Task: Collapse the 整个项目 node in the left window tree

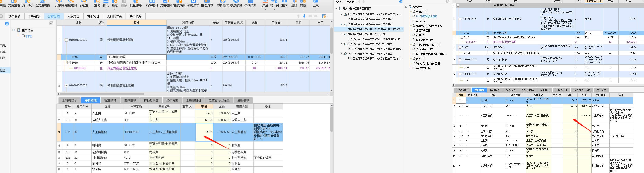Action: tap(14, 30)
